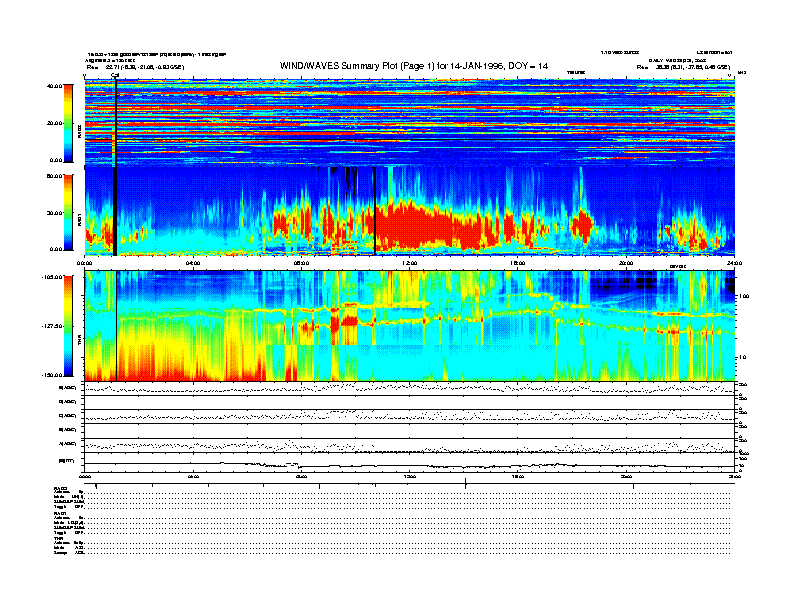
Task: Select the 12:00 time tick under RAD1
Action: [x=409, y=263]
